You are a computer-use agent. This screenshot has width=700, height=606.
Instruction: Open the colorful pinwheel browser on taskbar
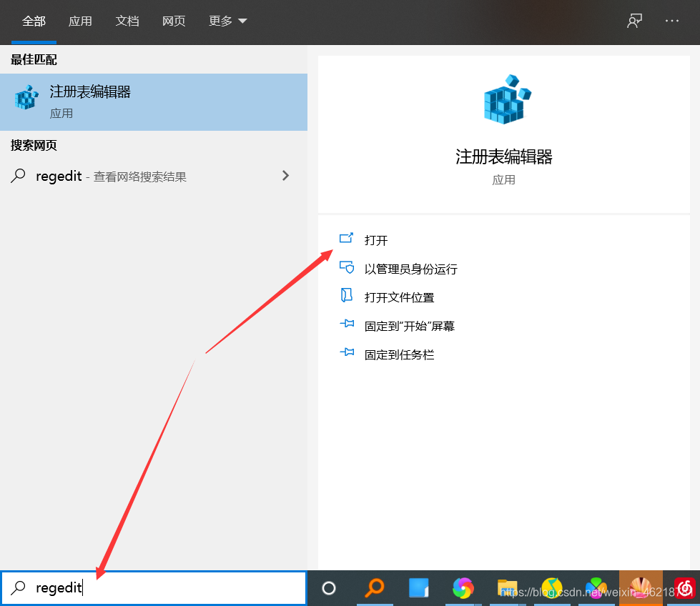tap(463, 587)
